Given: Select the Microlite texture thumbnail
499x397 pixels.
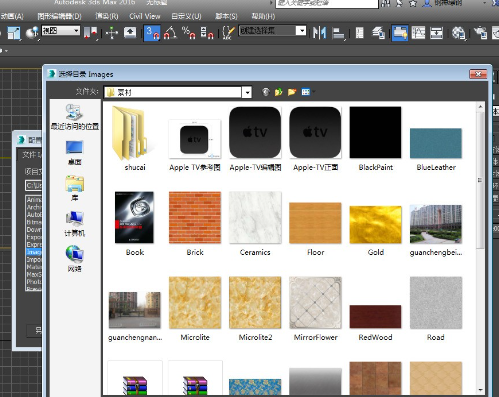Looking at the screenshot, I should [195, 309].
